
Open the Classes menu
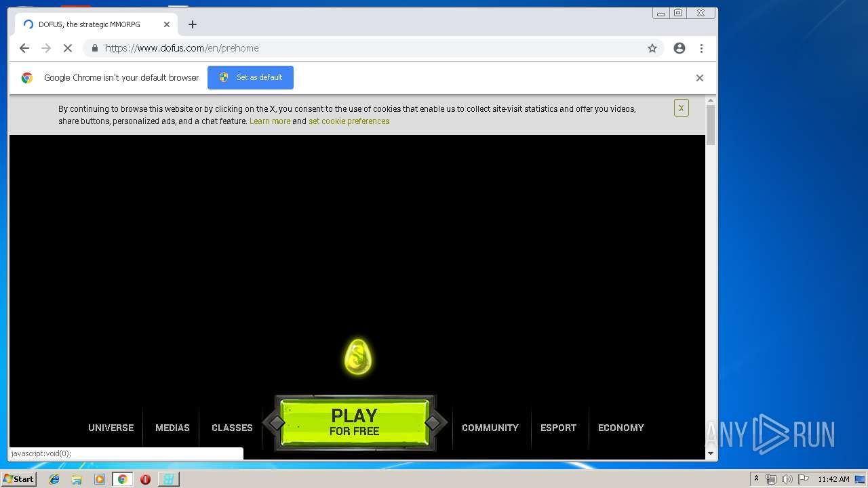[x=232, y=428]
